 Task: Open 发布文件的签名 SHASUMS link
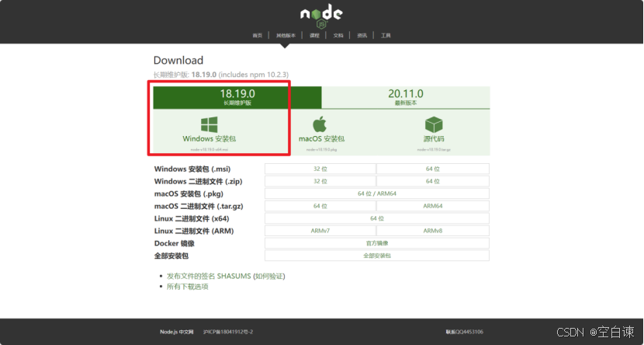coord(209,276)
